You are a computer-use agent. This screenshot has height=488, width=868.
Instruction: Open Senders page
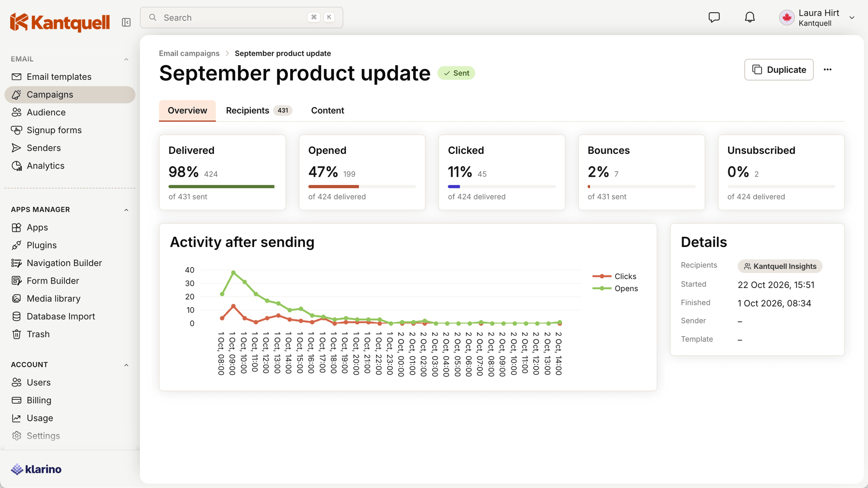tap(70, 148)
